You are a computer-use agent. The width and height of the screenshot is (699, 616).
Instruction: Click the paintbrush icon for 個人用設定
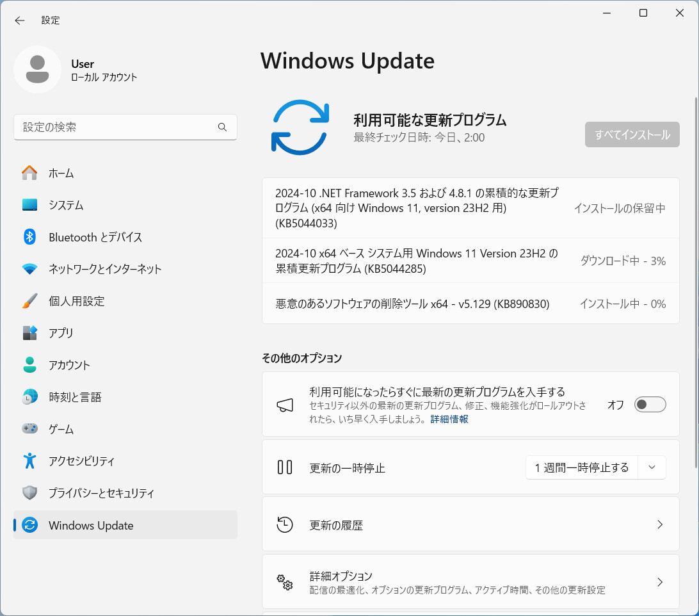29,301
